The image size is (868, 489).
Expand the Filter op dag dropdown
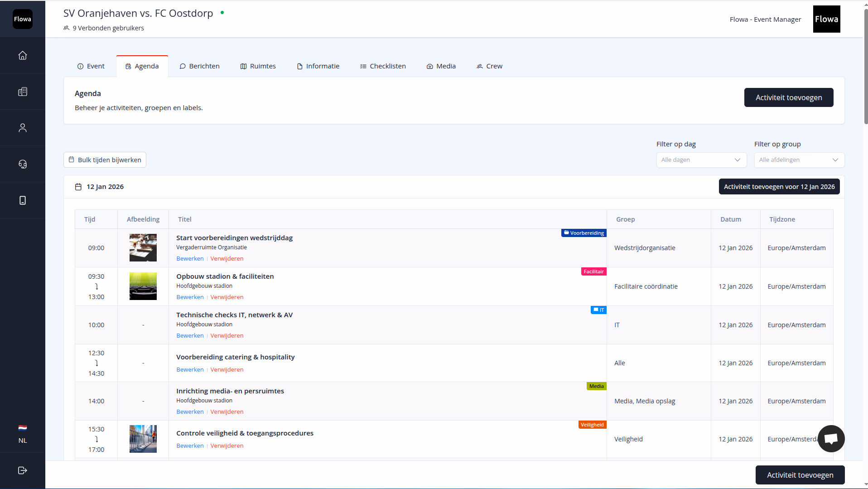(701, 160)
